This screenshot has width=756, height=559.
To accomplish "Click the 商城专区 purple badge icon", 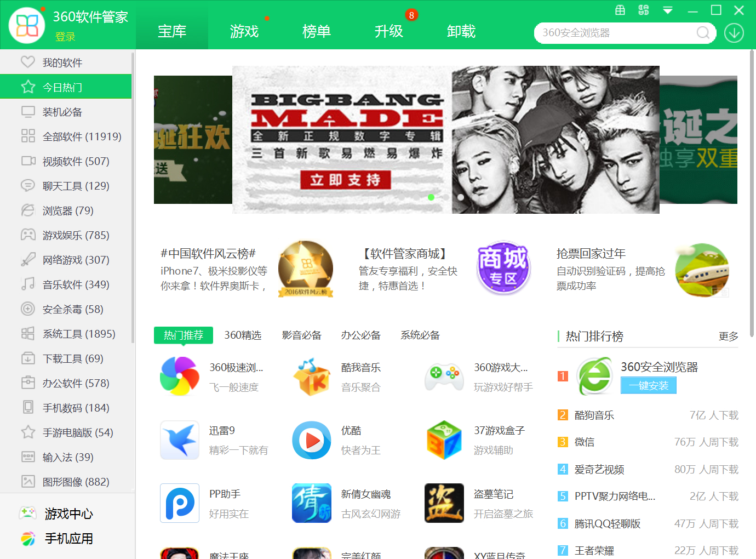I will point(503,269).
